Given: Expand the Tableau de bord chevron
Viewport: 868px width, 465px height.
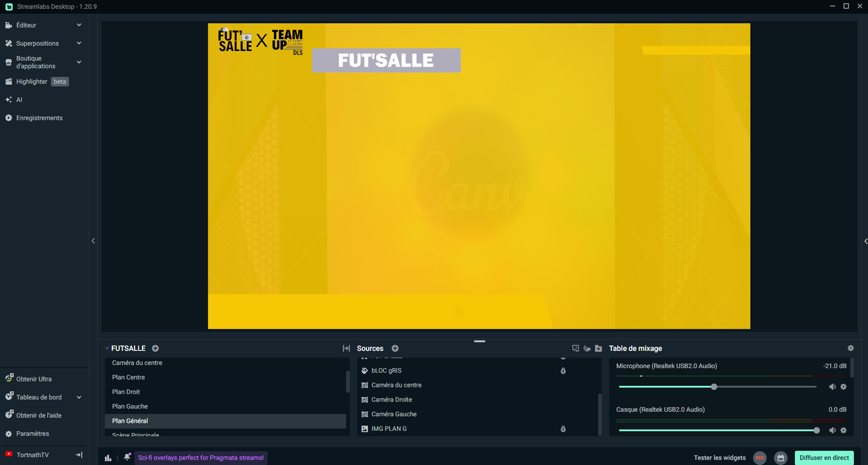Looking at the screenshot, I should 79,397.
